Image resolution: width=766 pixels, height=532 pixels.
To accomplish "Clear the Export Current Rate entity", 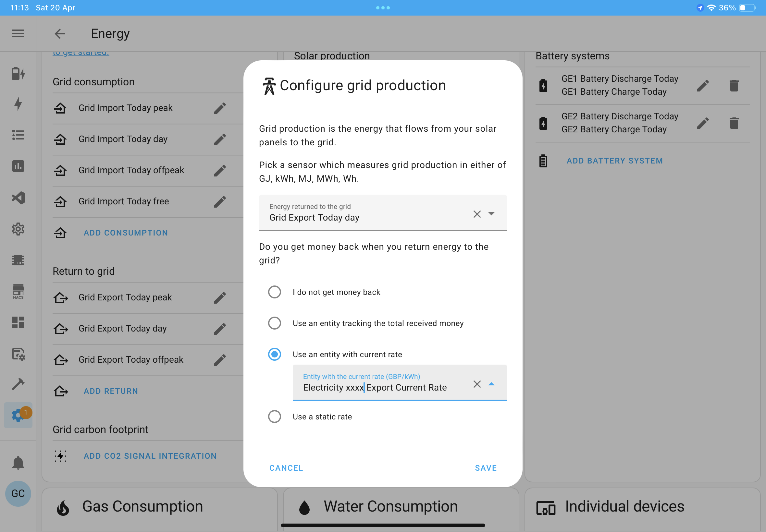I will (477, 384).
